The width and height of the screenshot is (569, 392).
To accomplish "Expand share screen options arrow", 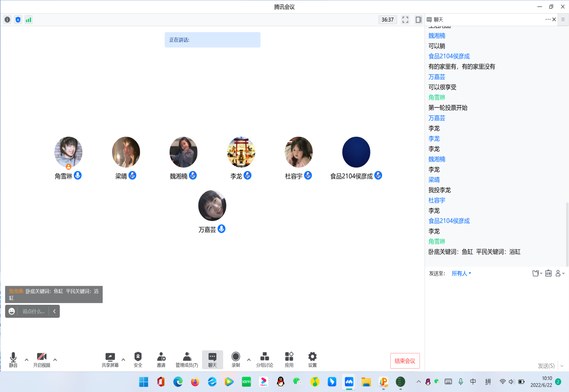I will [x=123, y=360].
